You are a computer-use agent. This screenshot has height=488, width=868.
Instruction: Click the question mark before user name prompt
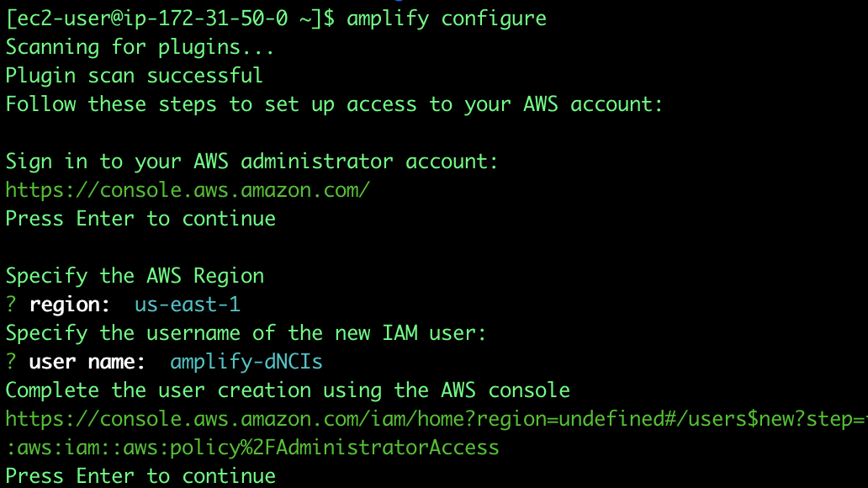pos(11,362)
